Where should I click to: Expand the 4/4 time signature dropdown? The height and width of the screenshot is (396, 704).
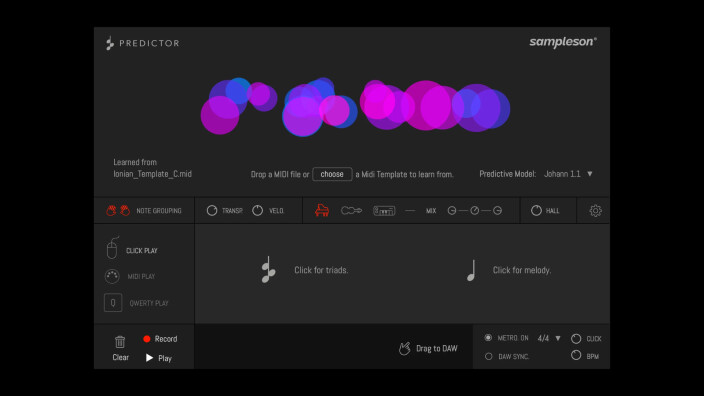pos(549,338)
